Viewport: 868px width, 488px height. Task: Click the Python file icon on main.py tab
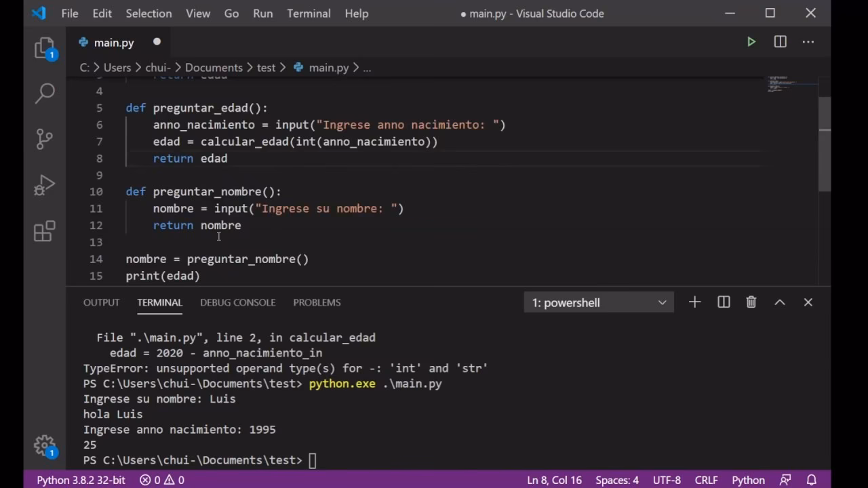click(83, 42)
